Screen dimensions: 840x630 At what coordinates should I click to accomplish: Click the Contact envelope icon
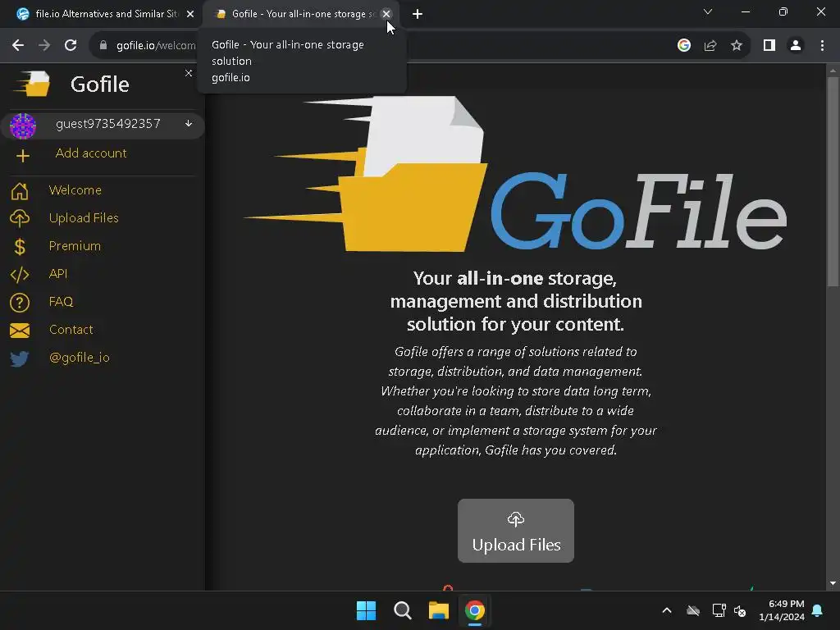(20, 330)
